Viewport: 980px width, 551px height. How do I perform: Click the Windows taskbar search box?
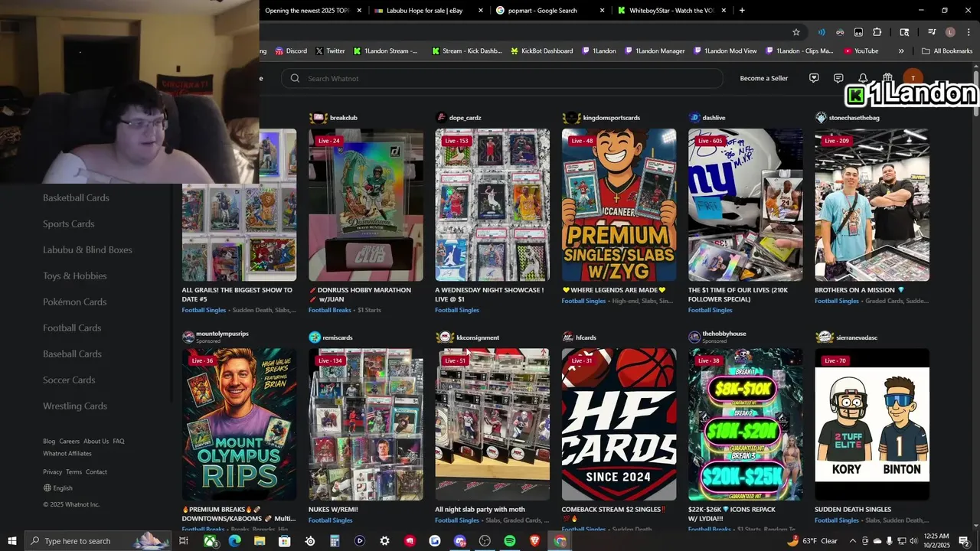pos(98,541)
